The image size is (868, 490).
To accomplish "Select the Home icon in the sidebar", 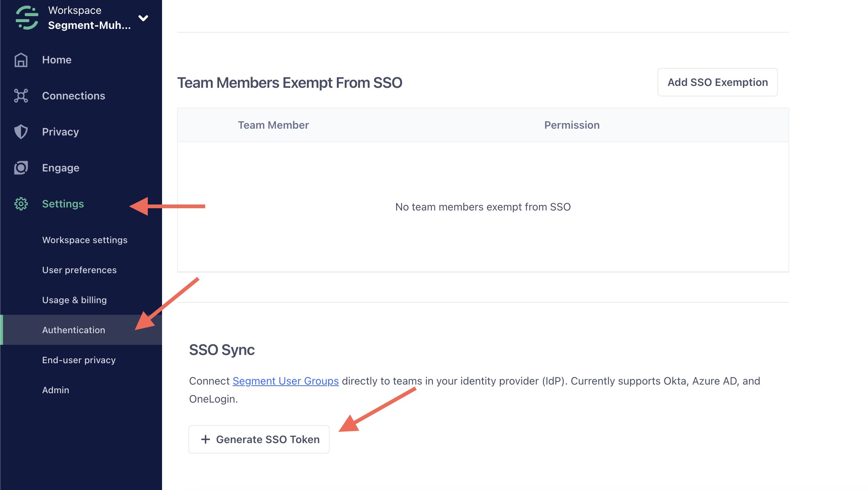I will pos(21,59).
